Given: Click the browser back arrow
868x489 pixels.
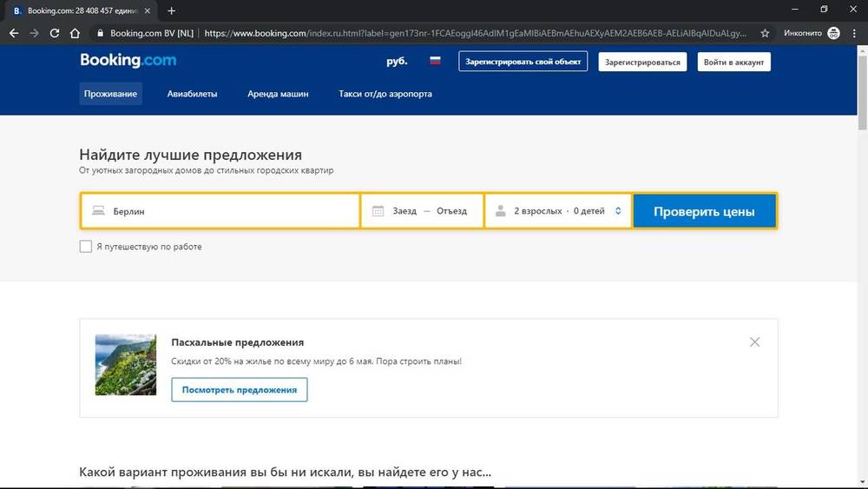Looking at the screenshot, I should coord(14,33).
